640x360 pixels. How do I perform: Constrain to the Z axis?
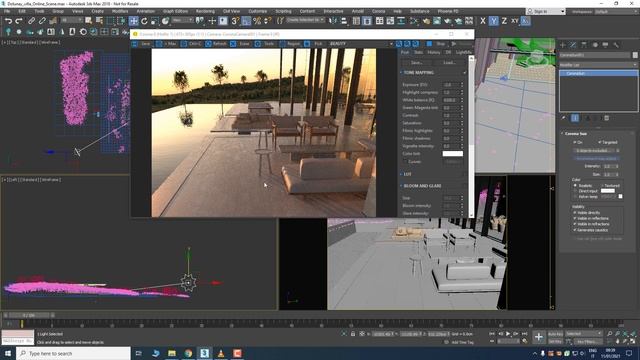tap(504, 21)
